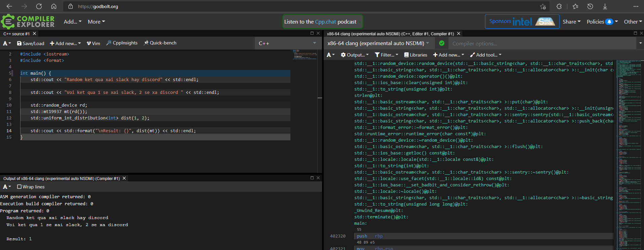Close the Output pane tab
Viewport: 644px width, 250px height.
click(124, 178)
